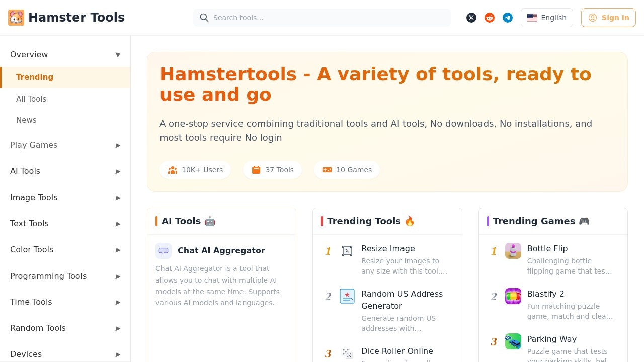644x362 pixels.
Task: Open the Reddit social icon
Action: [x=490, y=18]
